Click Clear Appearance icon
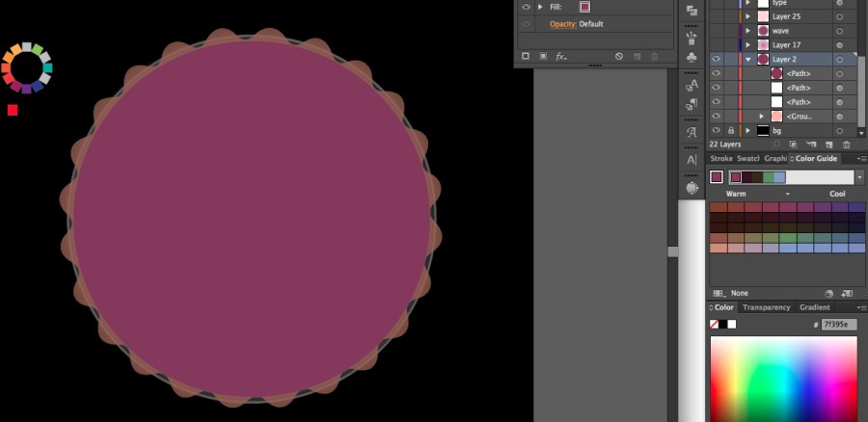 pyautogui.click(x=619, y=56)
